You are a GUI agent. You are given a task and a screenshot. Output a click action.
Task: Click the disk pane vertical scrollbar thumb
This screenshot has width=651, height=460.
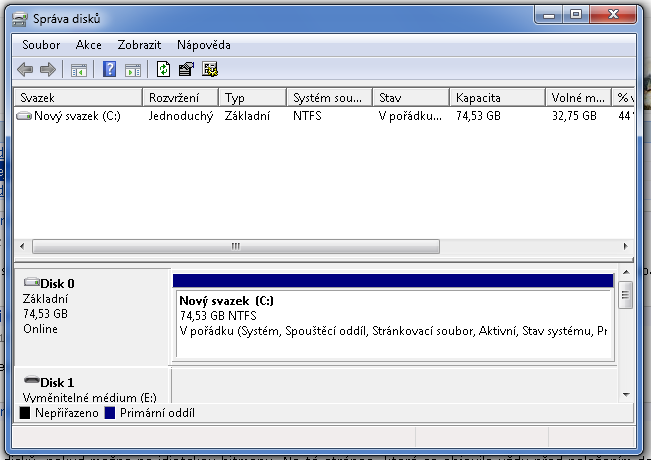pos(625,295)
